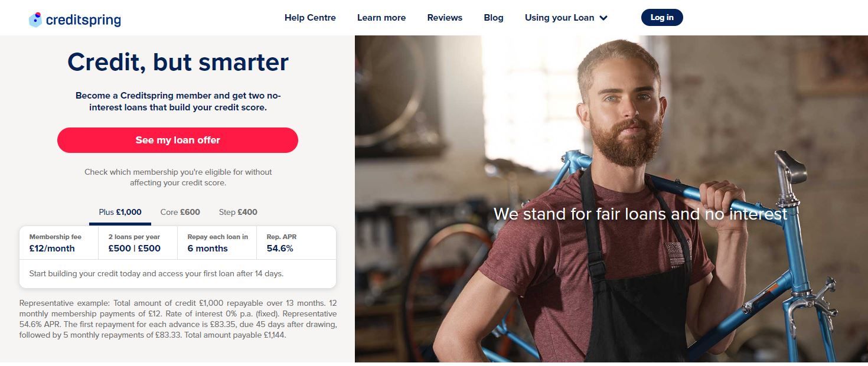Click the Credit, but smarter heading
Screen dimensions: 868x366
[x=178, y=62]
